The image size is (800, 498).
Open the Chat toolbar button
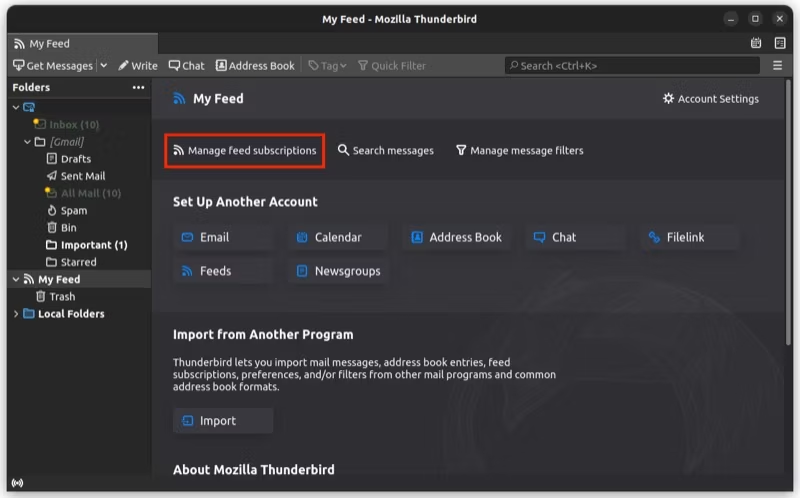pyautogui.click(x=187, y=66)
